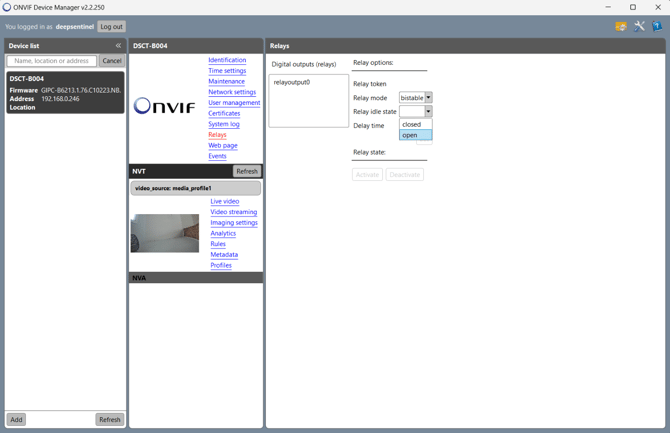Click the Deactivate relay button
This screenshot has height=433, width=670.
[405, 174]
